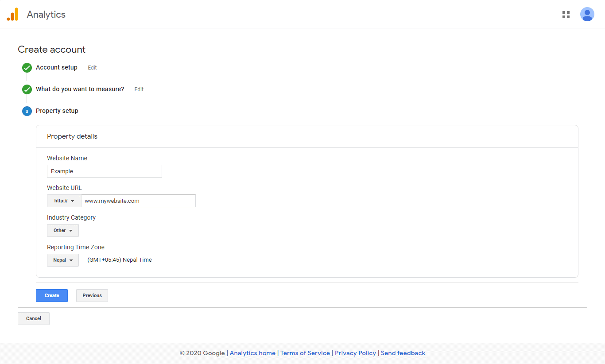
Task: Click the Website URL label
Action: pos(64,188)
